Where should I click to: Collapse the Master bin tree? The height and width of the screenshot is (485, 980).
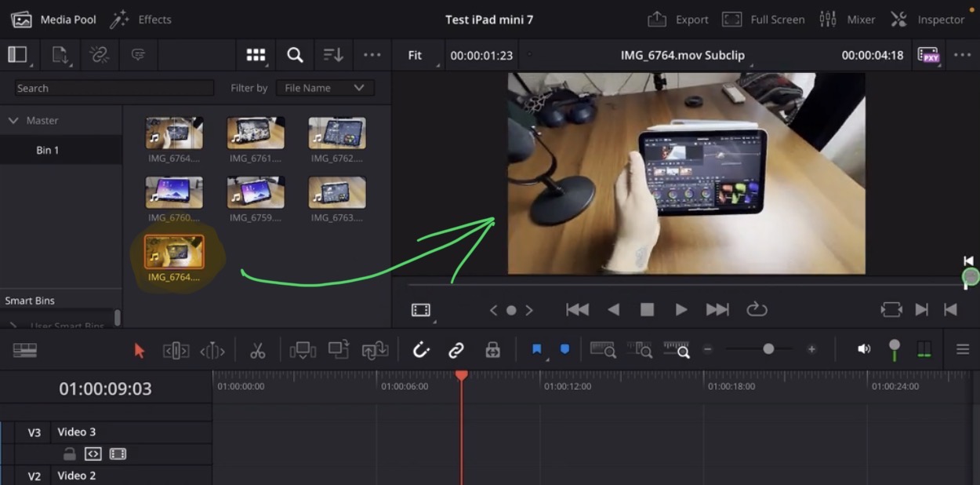13,120
